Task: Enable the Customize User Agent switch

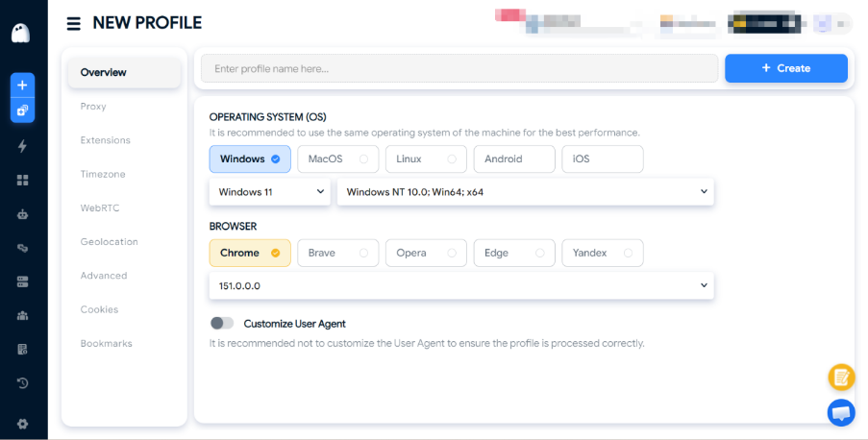Action: (x=222, y=323)
